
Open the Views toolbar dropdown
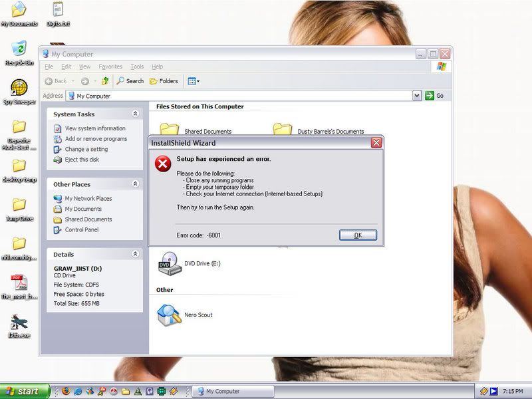194,81
